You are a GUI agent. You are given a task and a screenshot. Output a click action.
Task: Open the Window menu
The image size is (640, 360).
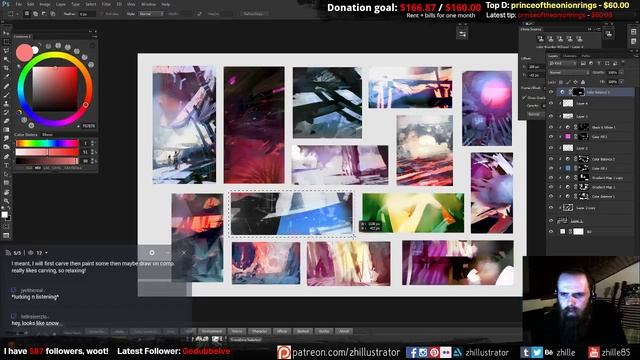[149, 4]
